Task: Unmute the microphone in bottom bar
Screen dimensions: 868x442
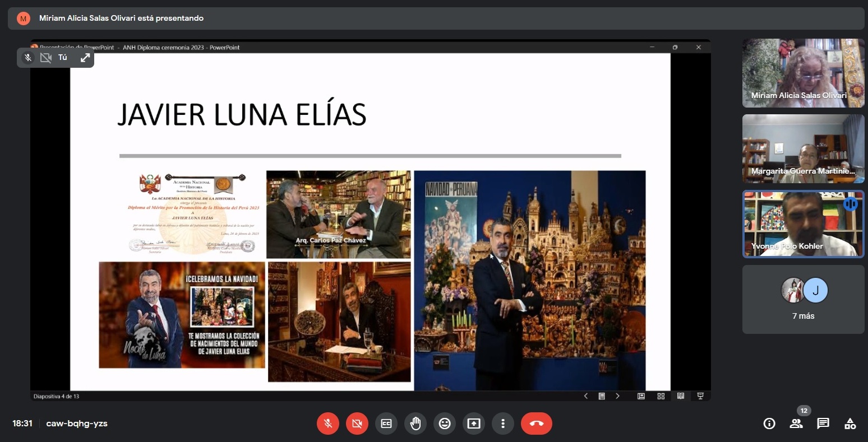Action: click(x=328, y=424)
